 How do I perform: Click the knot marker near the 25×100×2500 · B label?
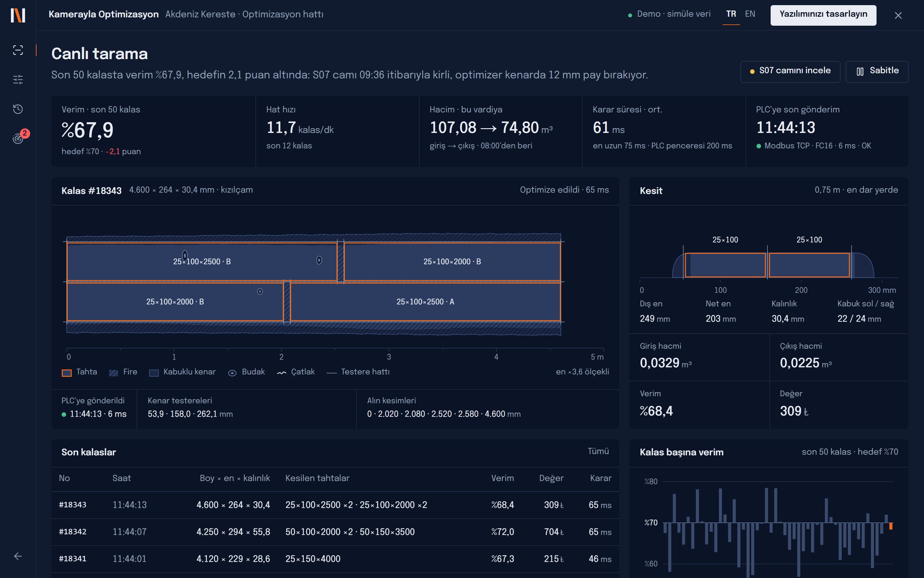185,255
